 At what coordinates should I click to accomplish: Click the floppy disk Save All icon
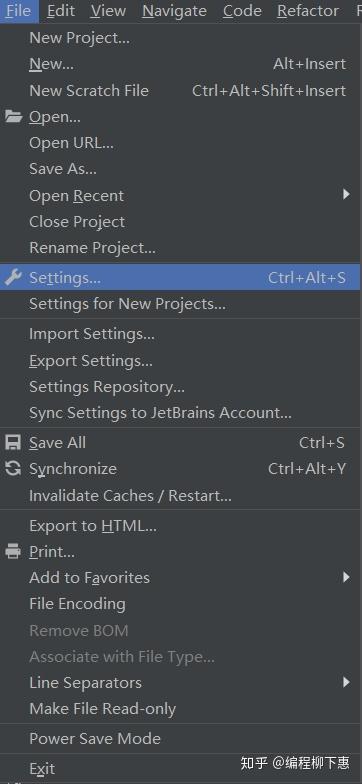pos(13,442)
